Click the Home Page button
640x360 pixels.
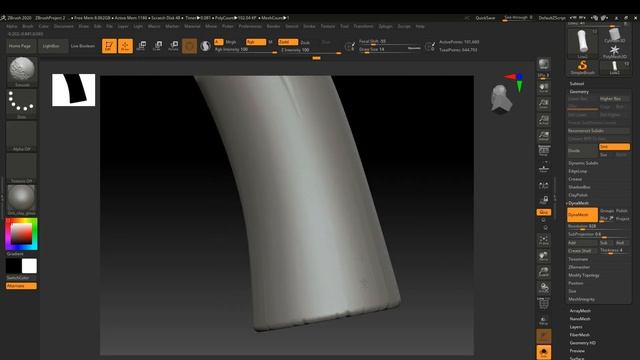coord(20,46)
